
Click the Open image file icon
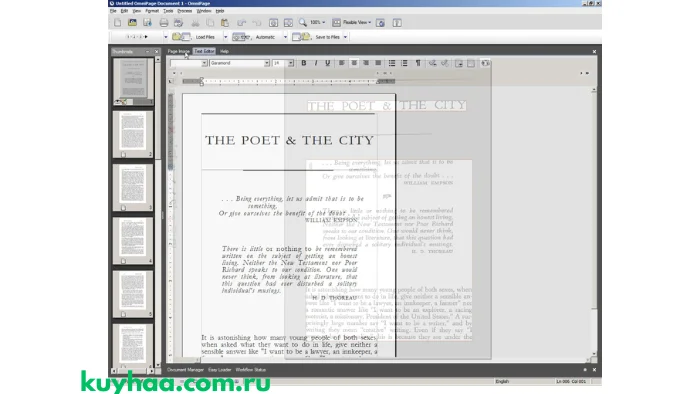click(x=133, y=22)
